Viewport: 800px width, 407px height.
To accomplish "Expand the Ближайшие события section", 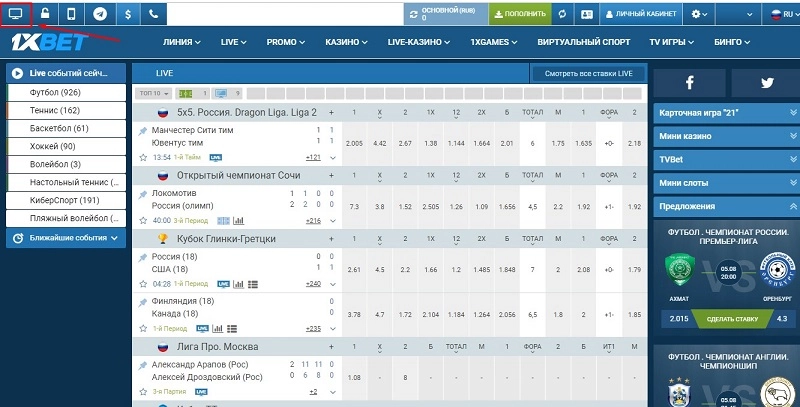I will pos(66,238).
